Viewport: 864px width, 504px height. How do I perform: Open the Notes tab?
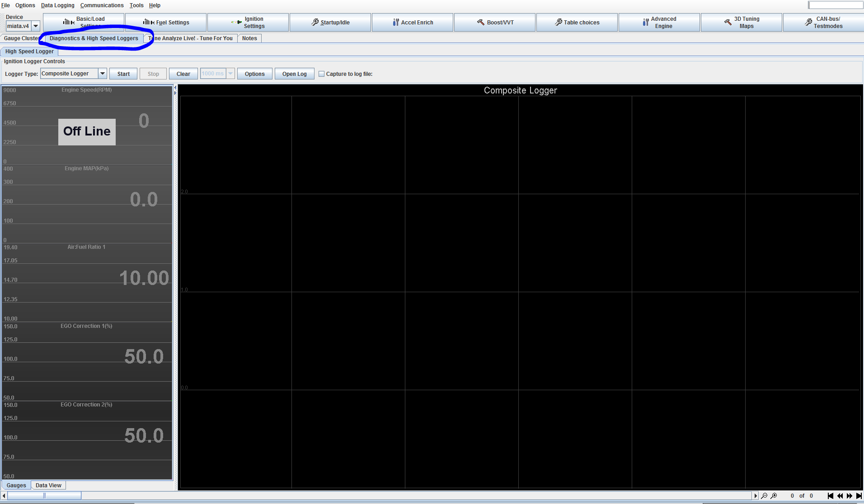[249, 38]
